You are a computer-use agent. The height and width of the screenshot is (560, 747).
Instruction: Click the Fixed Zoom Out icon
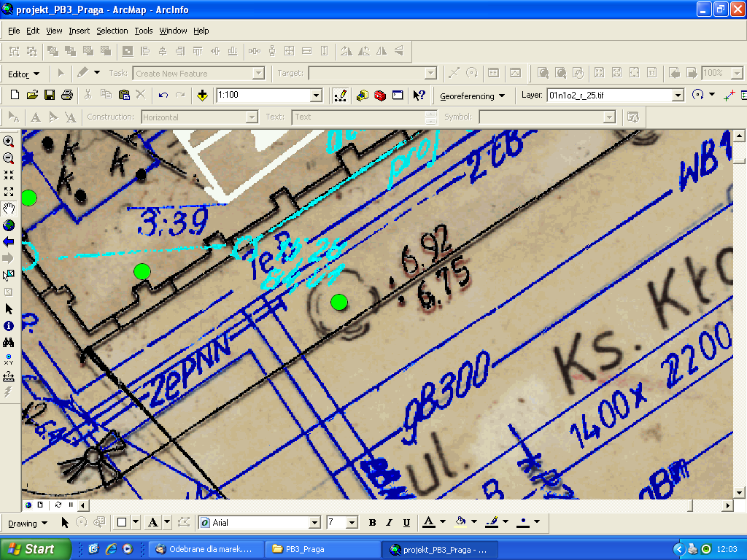click(9, 192)
